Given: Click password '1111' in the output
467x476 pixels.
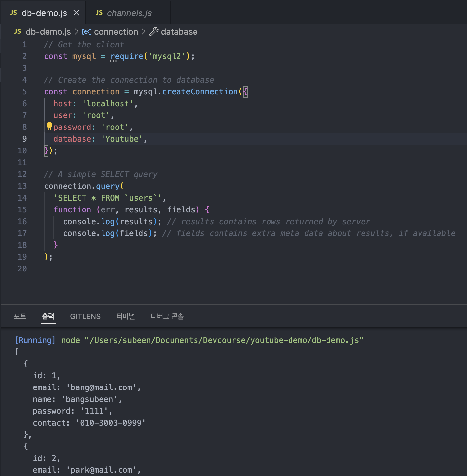Looking at the screenshot, I should (x=73, y=411).
